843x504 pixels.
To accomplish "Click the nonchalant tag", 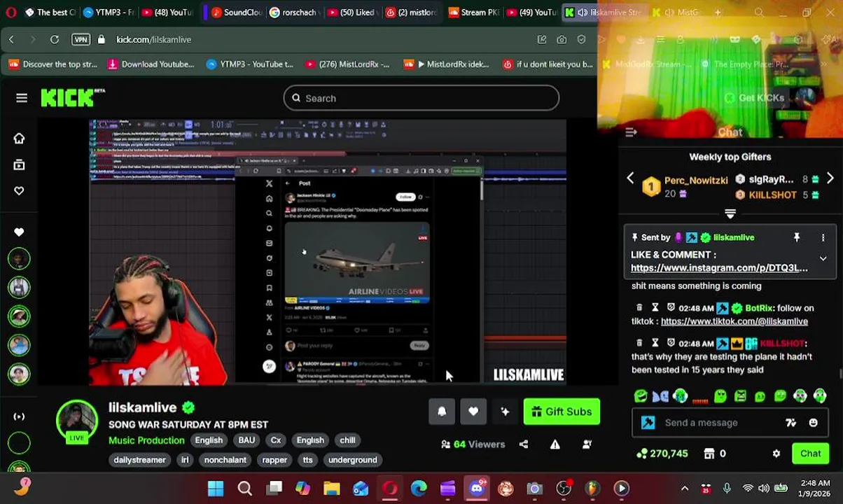I will 225,460.
